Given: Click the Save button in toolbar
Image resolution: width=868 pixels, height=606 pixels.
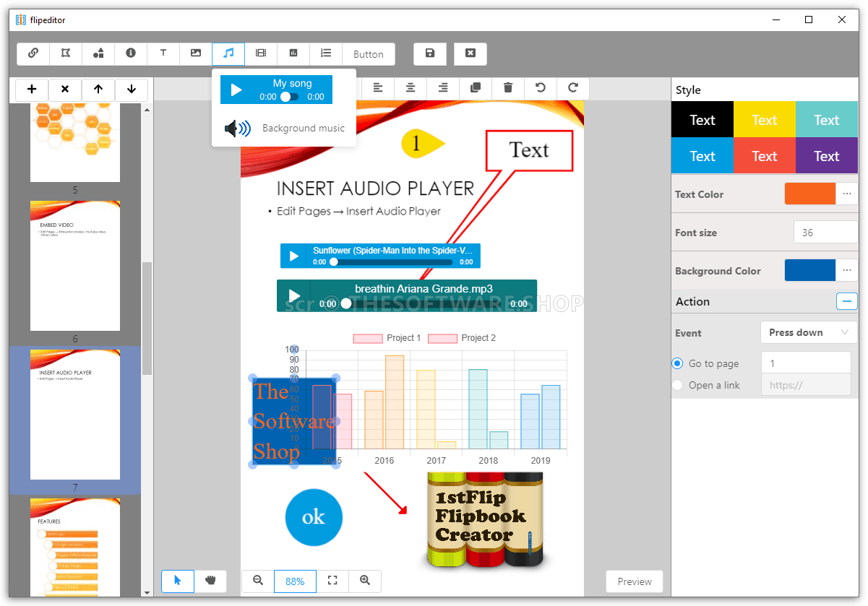Looking at the screenshot, I should [x=430, y=53].
